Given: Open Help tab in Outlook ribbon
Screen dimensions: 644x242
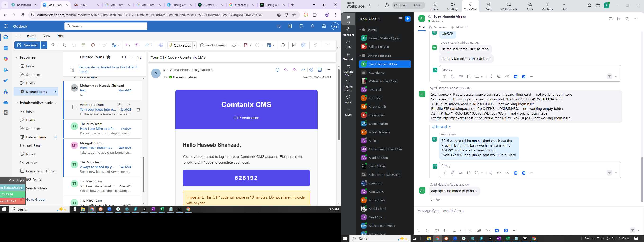Looking at the screenshot, I should [x=61, y=36].
